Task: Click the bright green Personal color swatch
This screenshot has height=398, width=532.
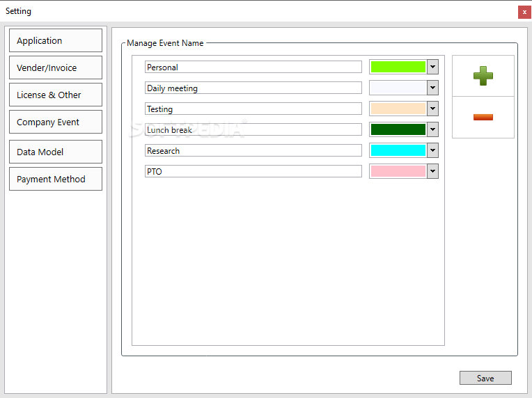Action: pos(398,67)
